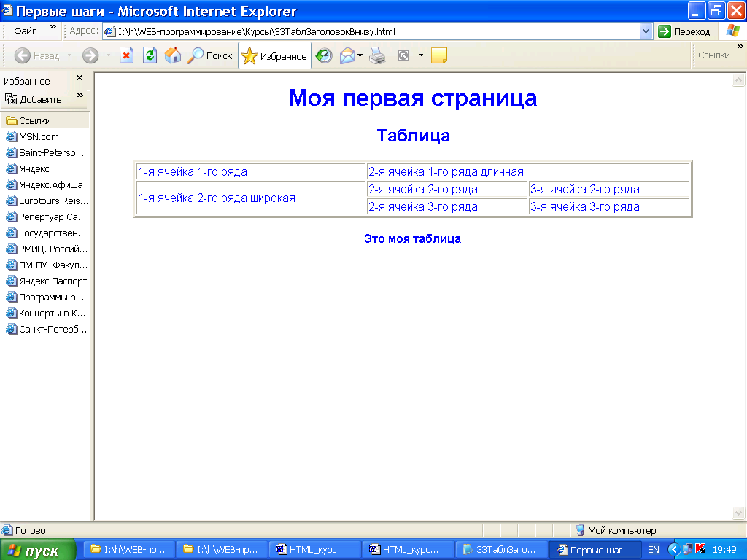Viewport: 747px width, 560px height.
Task: Refresh the page with the green arrows icon
Action: pyautogui.click(x=150, y=55)
